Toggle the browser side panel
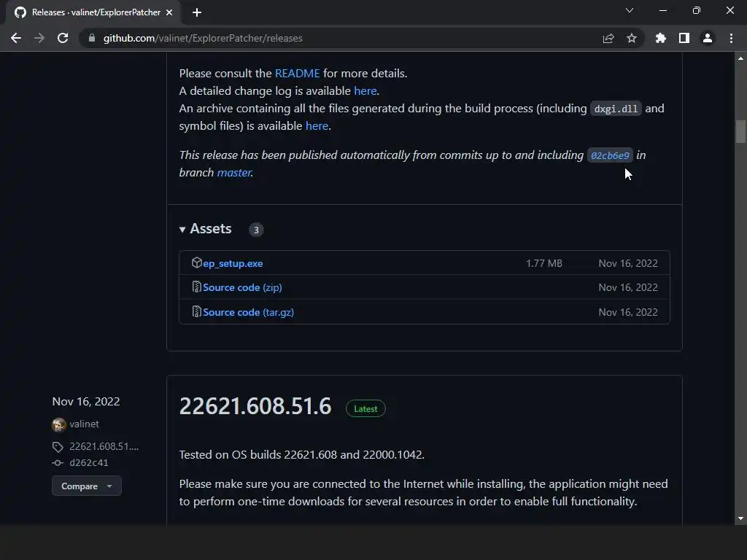The height and width of the screenshot is (560, 747). click(684, 38)
